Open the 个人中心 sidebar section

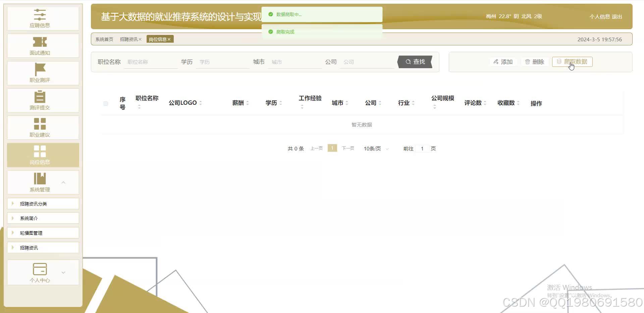pos(40,272)
